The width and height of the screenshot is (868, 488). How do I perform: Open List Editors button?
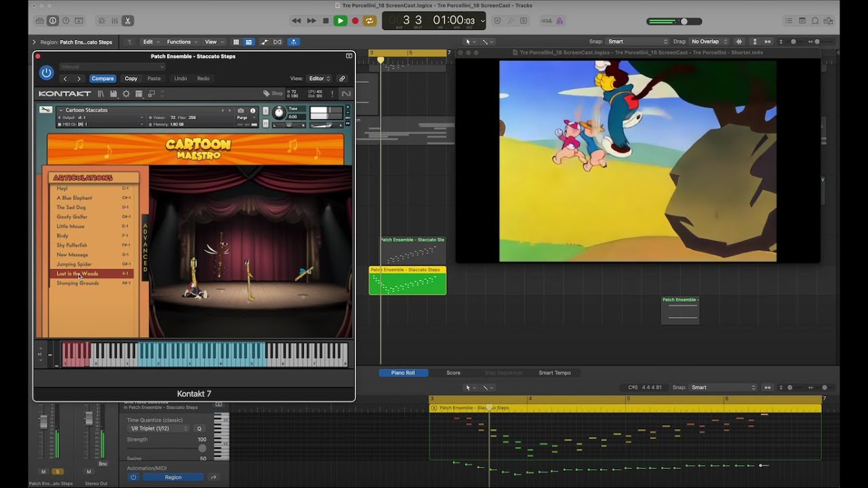click(787, 21)
